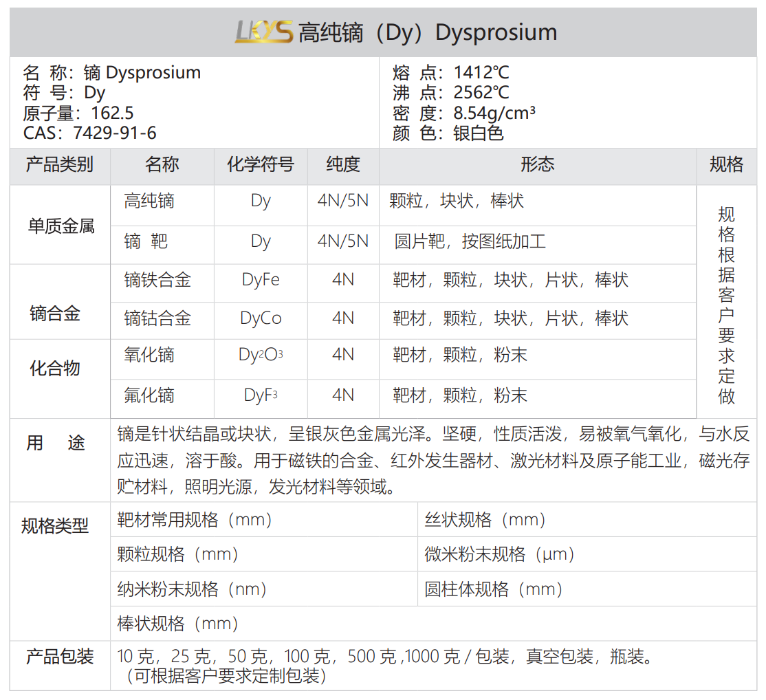This screenshot has height=700, width=766.
Task: Click the 纯度 column header
Action: [x=343, y=165]
